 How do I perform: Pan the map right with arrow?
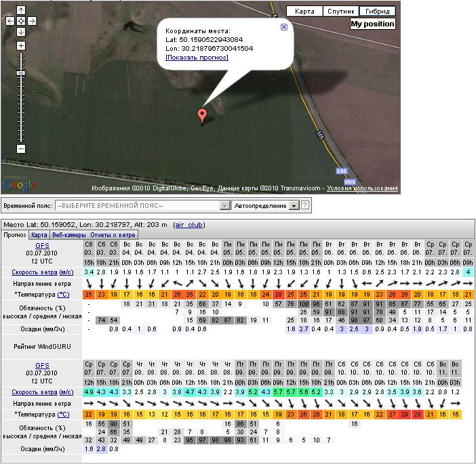(x=32, y=22)
